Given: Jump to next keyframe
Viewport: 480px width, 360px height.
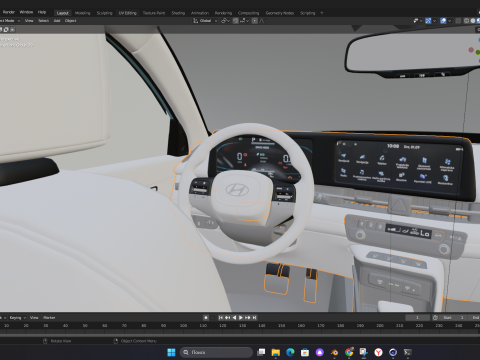Looking at the screenshot, I should [x=248, y=318].
